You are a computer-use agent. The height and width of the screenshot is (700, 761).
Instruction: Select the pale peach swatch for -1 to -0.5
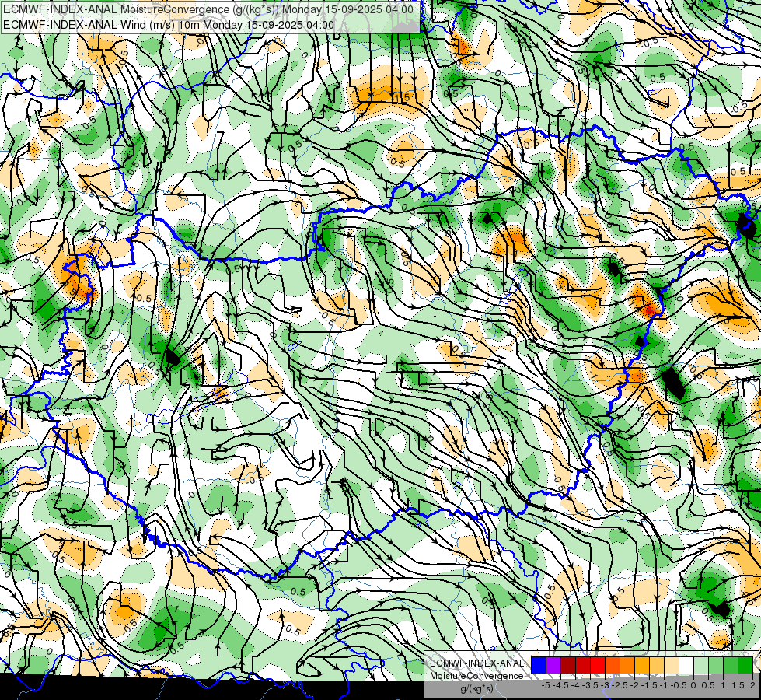pos(671,665)
